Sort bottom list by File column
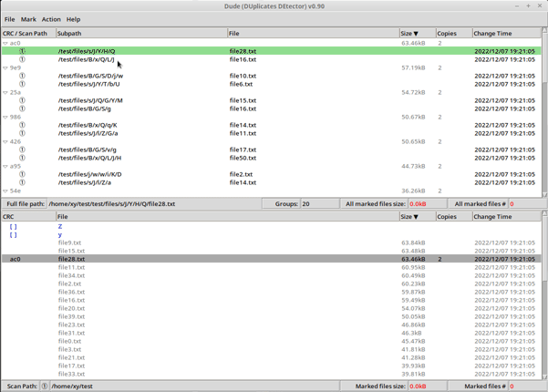The width and height of the screenshot is (548, 392). [228, 217]
